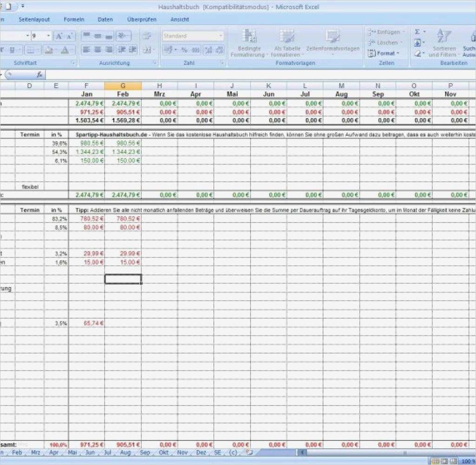Click the horizontal scrollbar left arrow
The width and height of the screenshot is (476, 465).
coord(302,452)
